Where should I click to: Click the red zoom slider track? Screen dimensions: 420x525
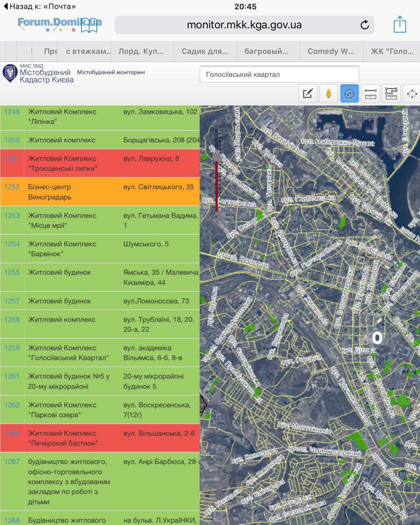point(217,186)
